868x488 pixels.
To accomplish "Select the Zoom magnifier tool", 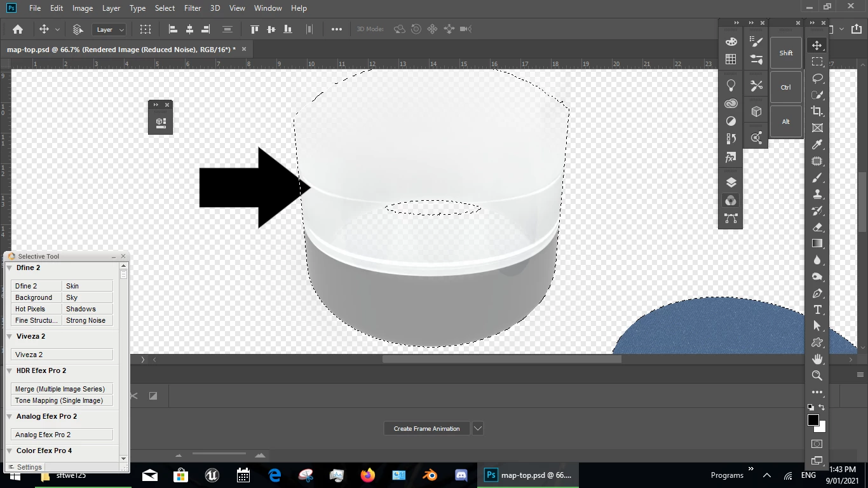I will click(x=817, y=376).
